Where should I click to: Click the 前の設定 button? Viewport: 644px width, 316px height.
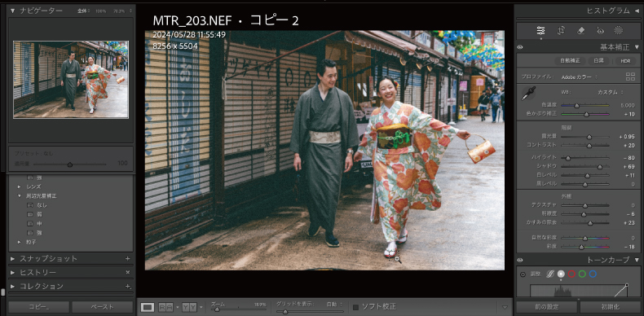click(547, 307)
